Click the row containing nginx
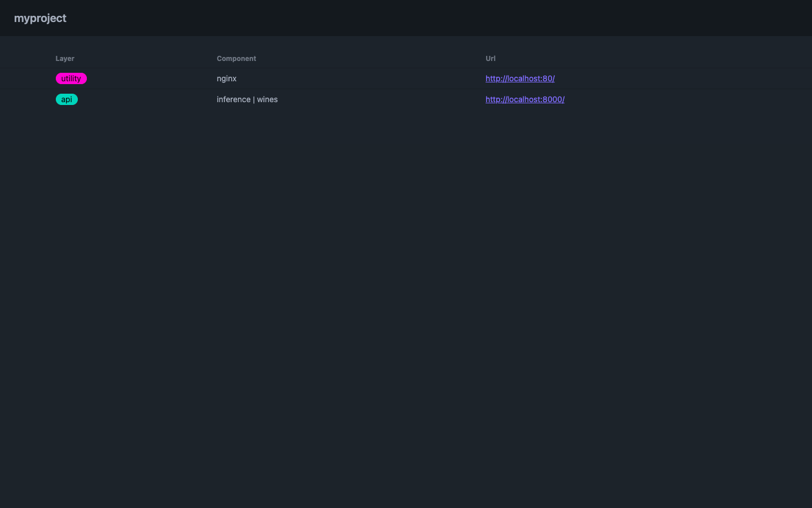This screenshot has height=508, width=812. [338, 78]
